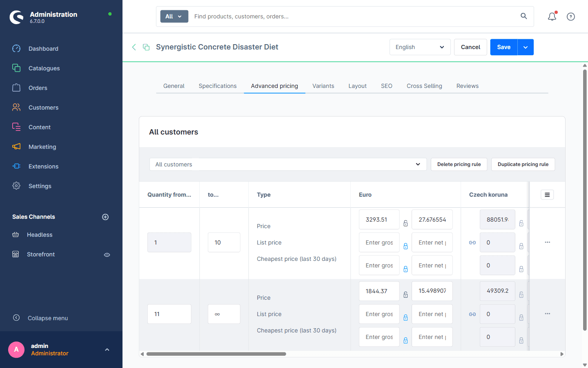Open the Reviews tab
This screenshot has width=588, height=368.
468,86
